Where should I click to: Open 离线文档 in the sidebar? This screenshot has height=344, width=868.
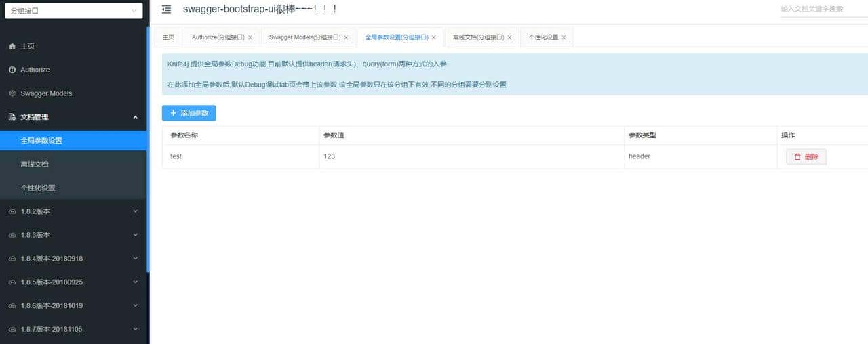point(73,164)
